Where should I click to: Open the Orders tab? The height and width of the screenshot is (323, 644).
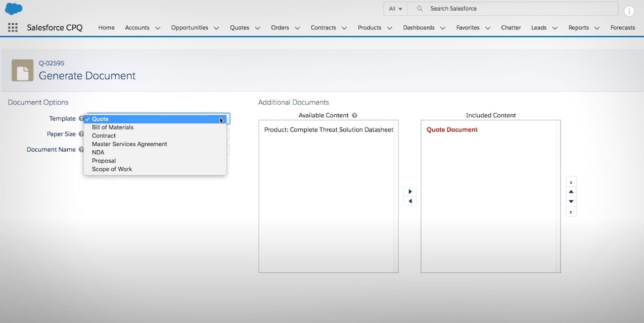(280, 28)
